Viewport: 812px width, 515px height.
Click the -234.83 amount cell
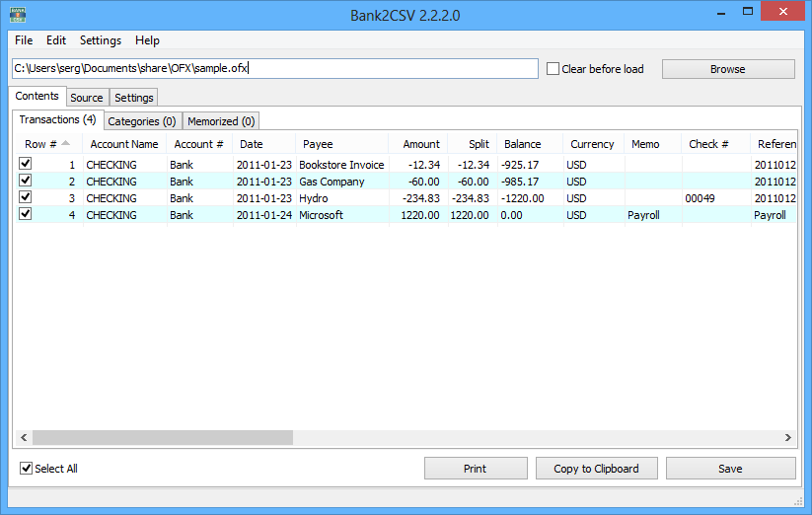click(x=418, y=198)
